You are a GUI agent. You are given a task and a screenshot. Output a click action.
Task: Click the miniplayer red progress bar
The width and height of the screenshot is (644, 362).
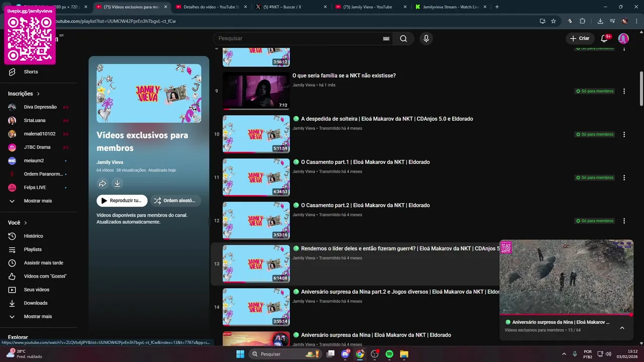point(566,315)
